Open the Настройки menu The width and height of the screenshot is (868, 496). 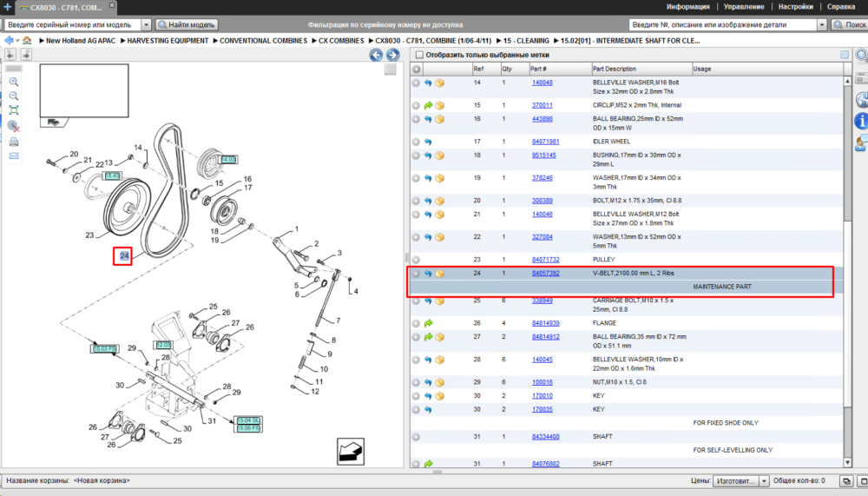(x=795, y=7)
